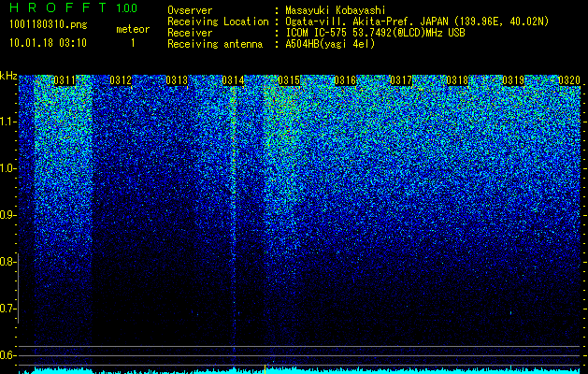Screen dimensions: 588x374
Task: Click the 0311 time marker
Action: tap(65, 80)
